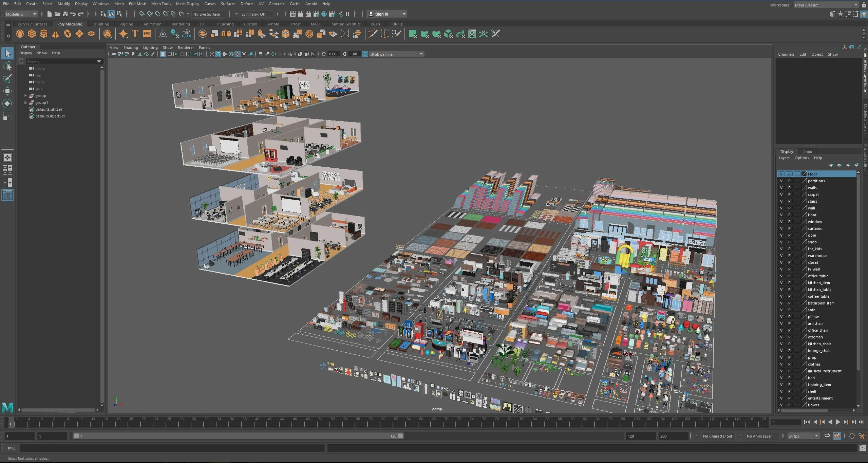Image resolution: width=868 pixels, height=463 pixels.
Task: Click the Save Scene icon
Action: (65, 14)
